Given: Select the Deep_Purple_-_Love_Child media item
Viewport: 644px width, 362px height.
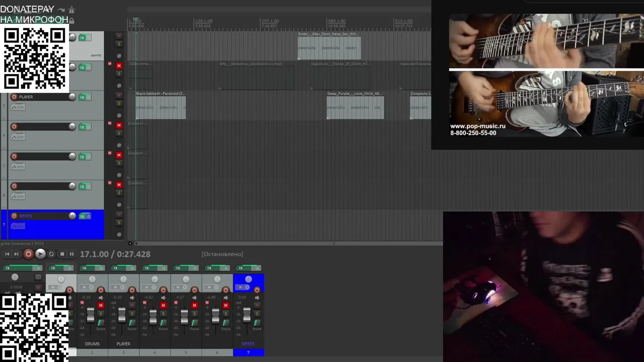Looking at the screenshot, I should click(x=355, y=105).
